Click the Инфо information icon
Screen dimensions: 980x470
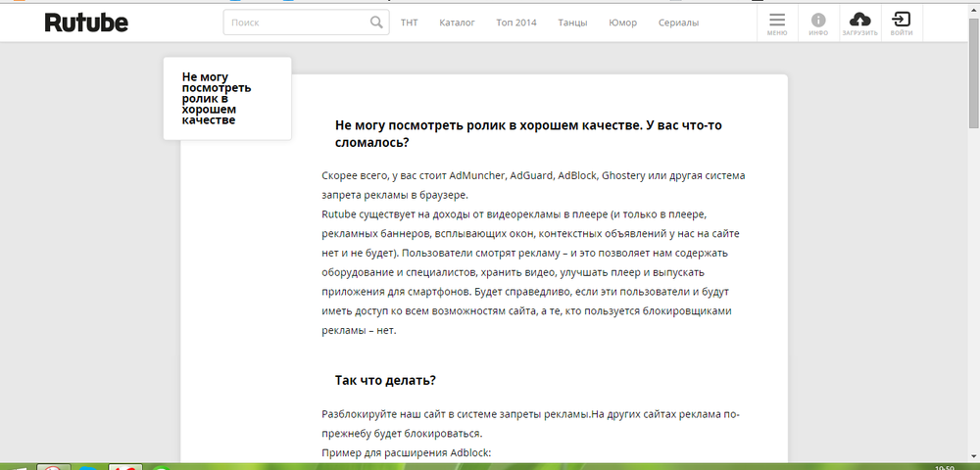[817, 23]
